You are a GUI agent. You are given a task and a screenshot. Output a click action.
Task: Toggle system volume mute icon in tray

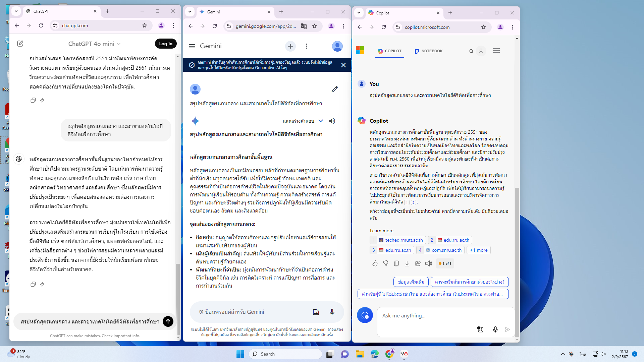(x=603, y=354)
